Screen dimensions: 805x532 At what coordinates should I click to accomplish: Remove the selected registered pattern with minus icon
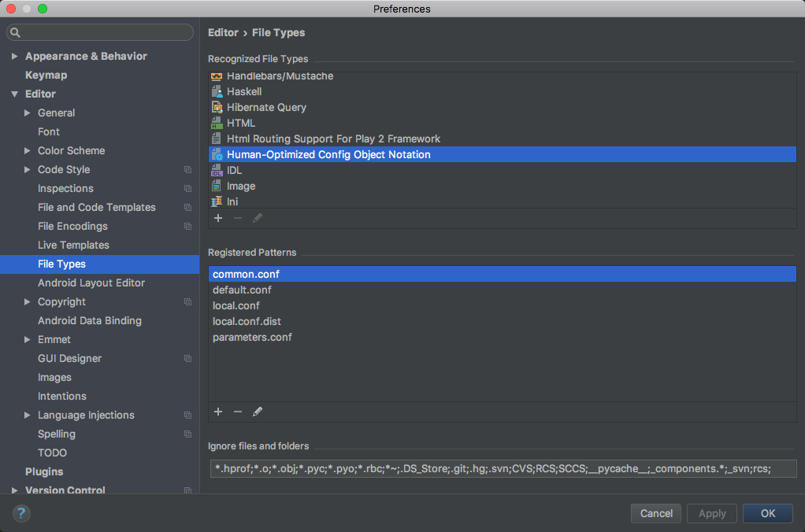click(238, 412)
